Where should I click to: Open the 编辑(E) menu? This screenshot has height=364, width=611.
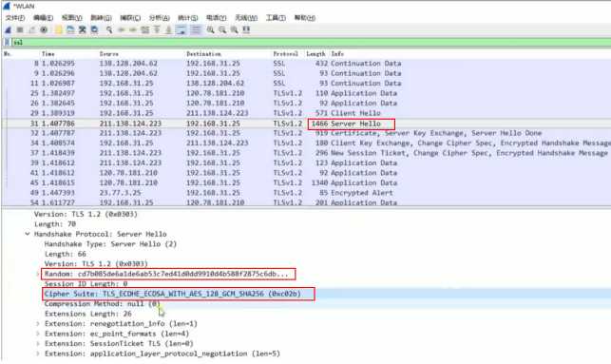[43, 18]
